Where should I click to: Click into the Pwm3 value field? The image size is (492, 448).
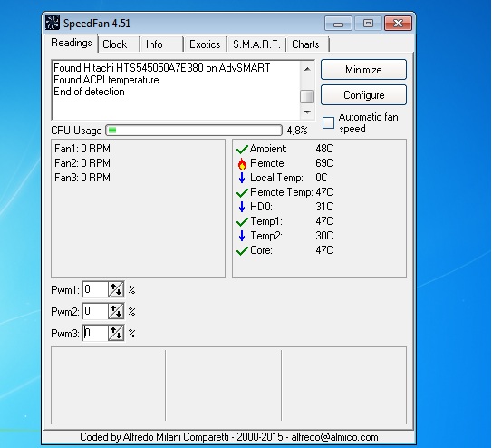tap(95, 333)
